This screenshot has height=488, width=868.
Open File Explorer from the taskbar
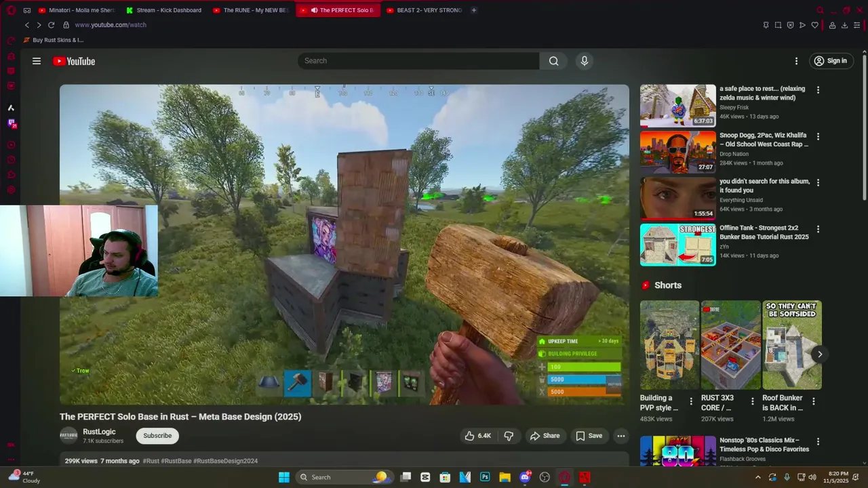pos(505,477)
